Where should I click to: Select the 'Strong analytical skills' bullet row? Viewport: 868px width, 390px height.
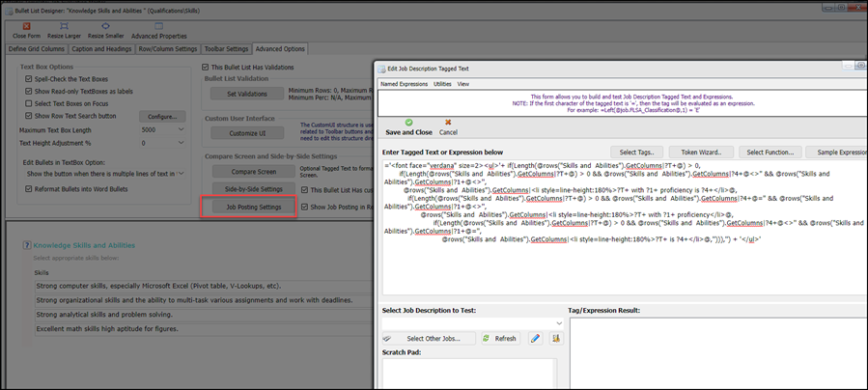(x=203, y=315)
